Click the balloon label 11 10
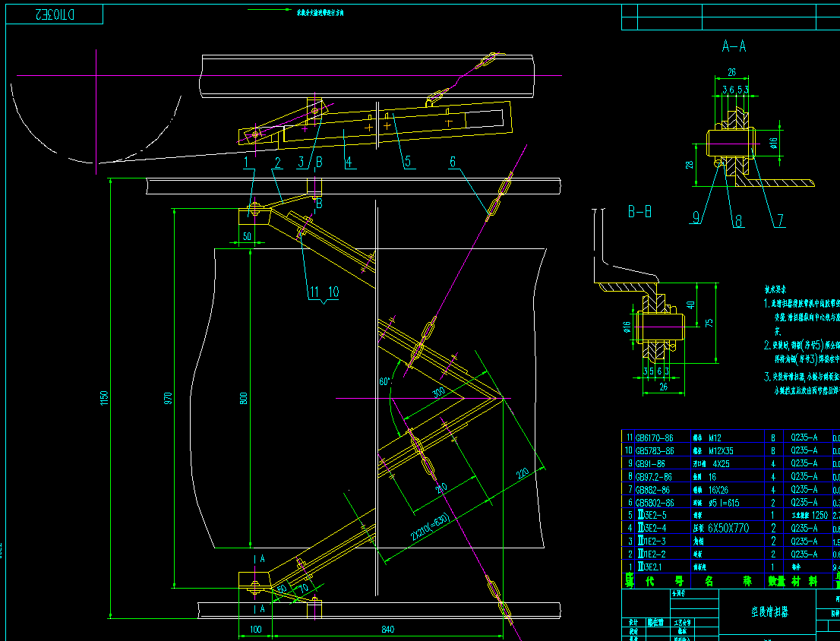 (324, 292)
